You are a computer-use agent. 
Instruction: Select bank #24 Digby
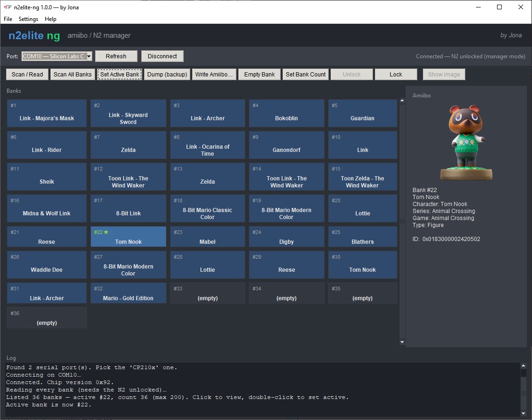click(287, 237)
